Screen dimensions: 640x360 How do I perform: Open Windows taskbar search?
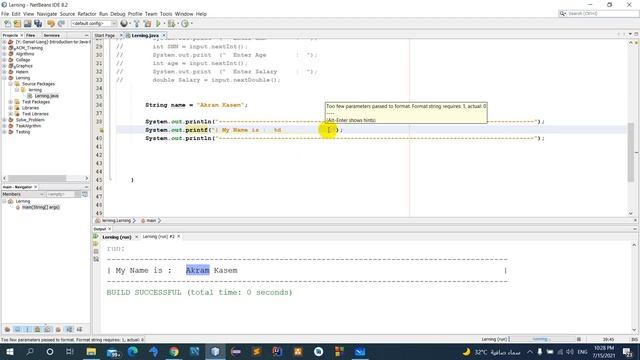(30, 351)
